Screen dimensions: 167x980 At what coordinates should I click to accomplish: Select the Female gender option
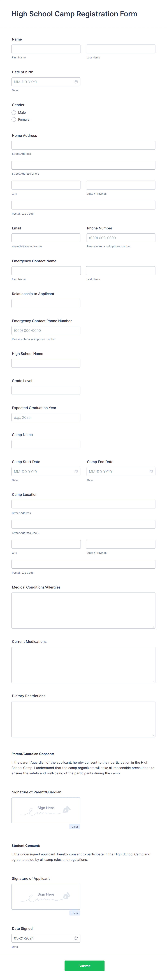tap(14, 119)
